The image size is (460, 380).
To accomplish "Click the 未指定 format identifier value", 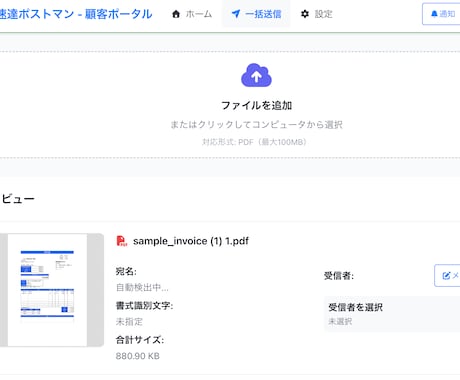I will [x=129, y=322].
